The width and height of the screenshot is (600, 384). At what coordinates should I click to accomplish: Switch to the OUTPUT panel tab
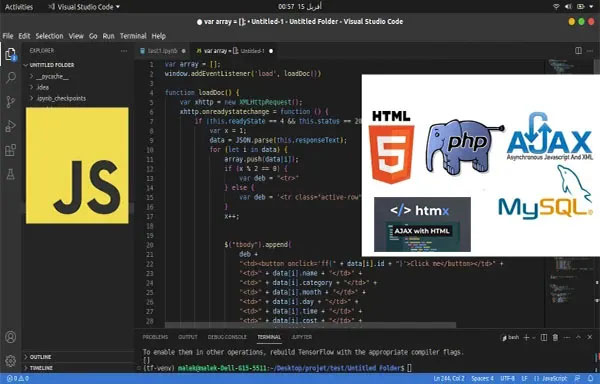pyautogui.click(x=188, y=337)
